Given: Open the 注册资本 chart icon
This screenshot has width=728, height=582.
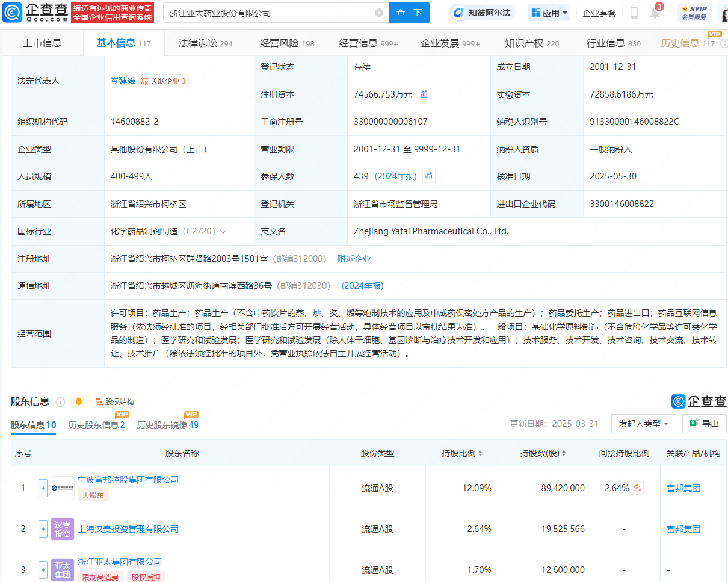Looking at the screenshot, I should click(424, 94).
